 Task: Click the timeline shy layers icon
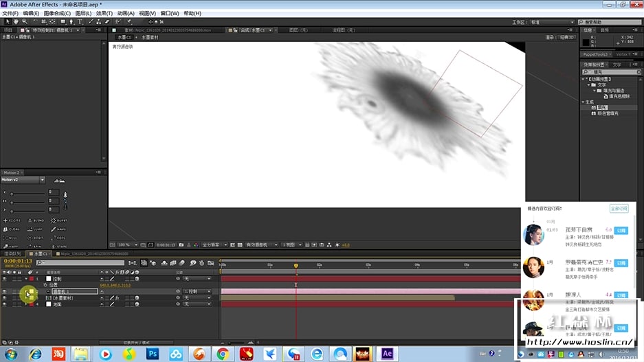coord(164,263)
